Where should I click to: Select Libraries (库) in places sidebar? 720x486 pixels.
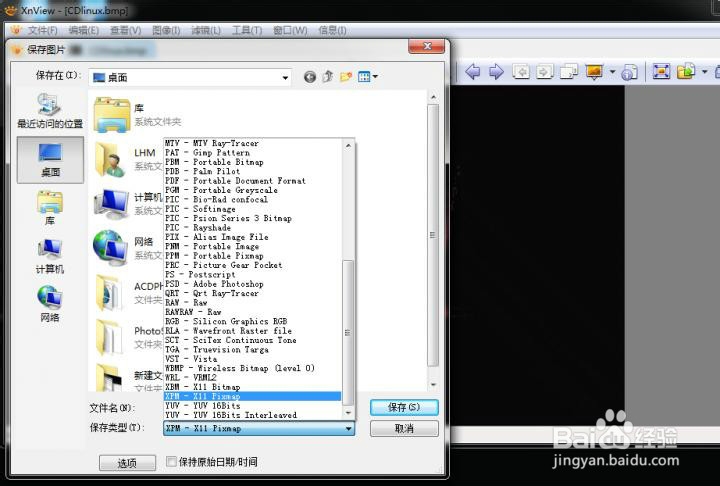click(50, 208)
